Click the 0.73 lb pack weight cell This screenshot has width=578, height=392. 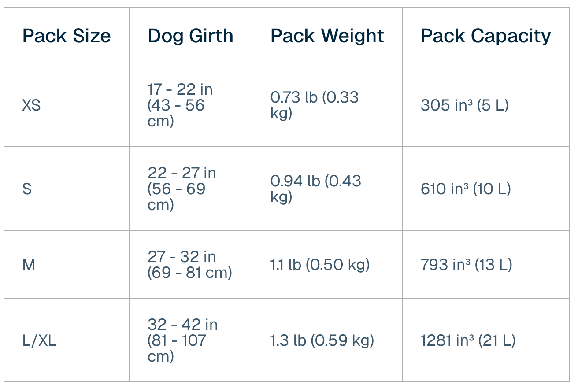click(x=315, y=105)
